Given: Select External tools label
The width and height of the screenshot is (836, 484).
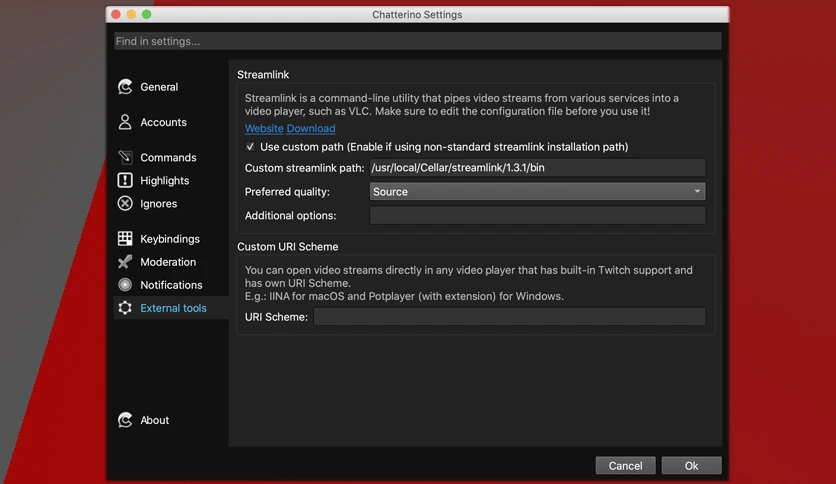Looking at the screenshot, I should coord(173,308).
